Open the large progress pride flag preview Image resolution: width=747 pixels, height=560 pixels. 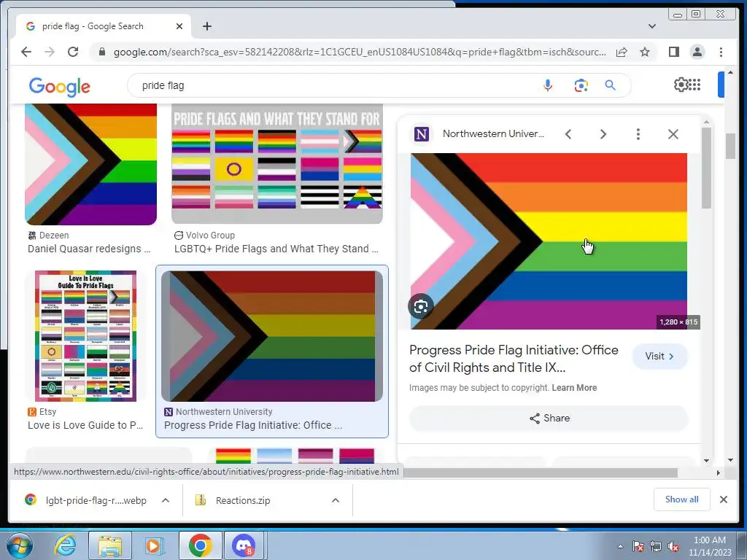tap(549, 241)
